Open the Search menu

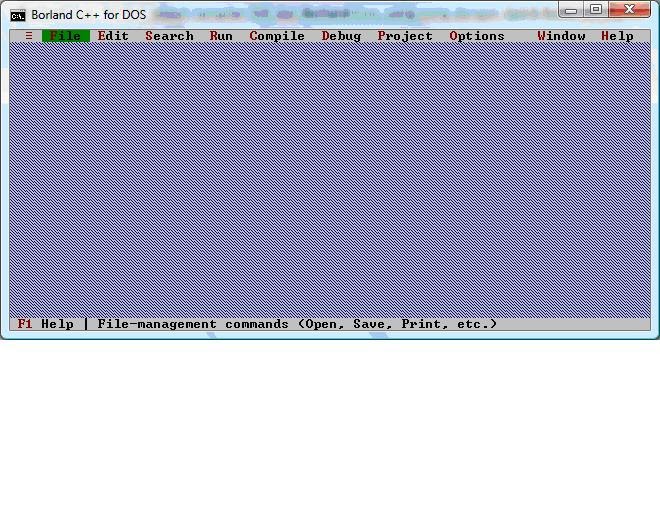[x=169, y=36]
